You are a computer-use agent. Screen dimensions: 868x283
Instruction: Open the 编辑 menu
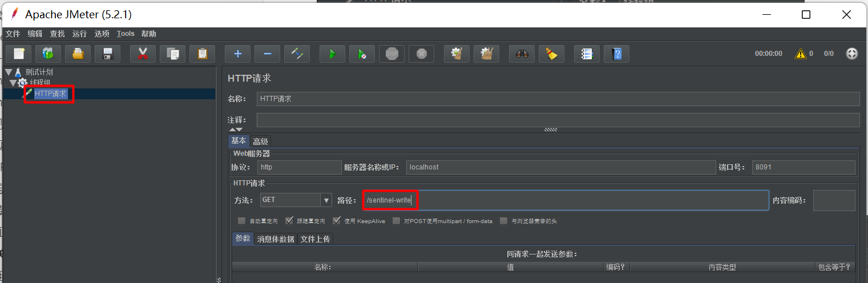35,34
